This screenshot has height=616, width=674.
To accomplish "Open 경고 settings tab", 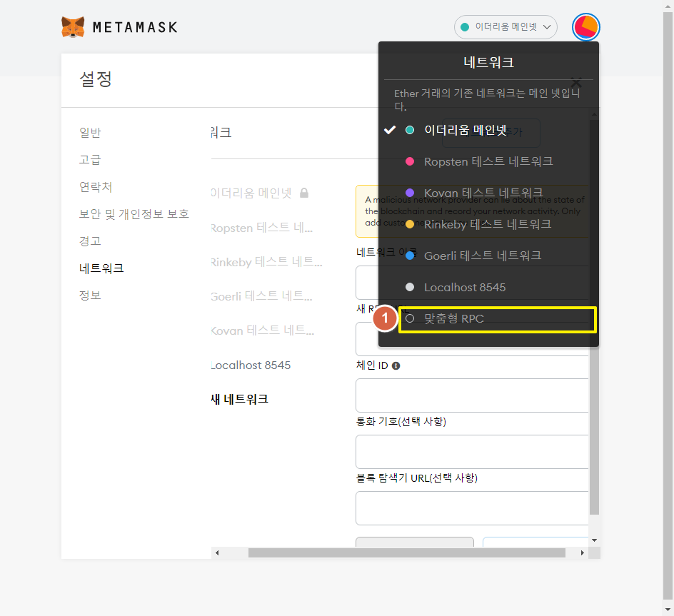I will point(90,241).
